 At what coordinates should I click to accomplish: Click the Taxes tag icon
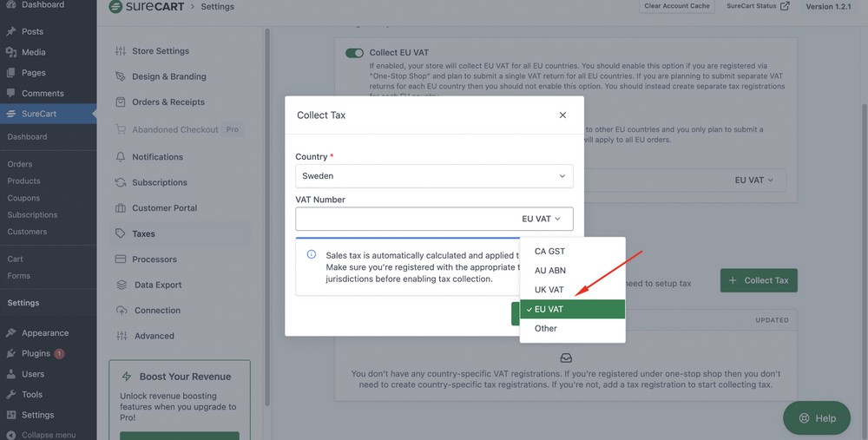coord(121,233)
